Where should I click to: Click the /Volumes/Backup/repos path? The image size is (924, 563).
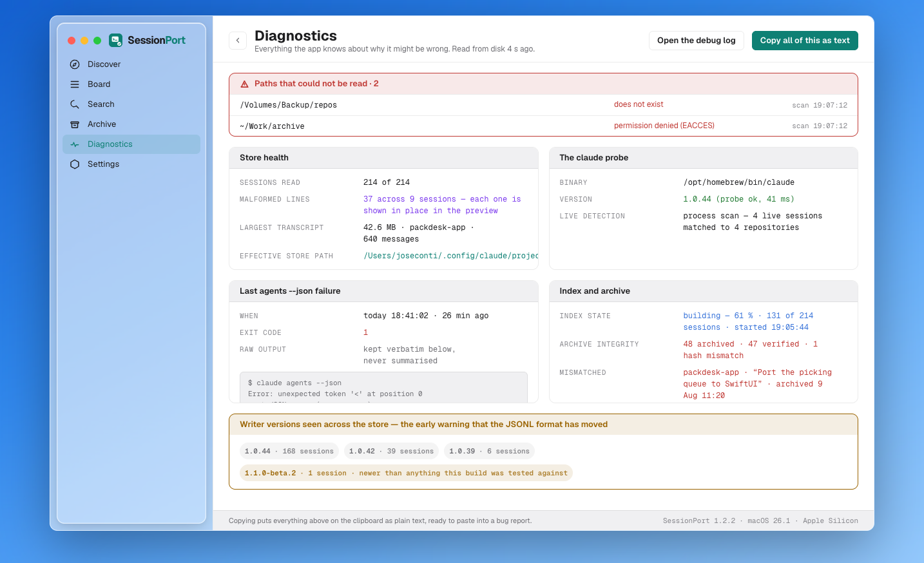pyautogui.click(x=289, y=105)
